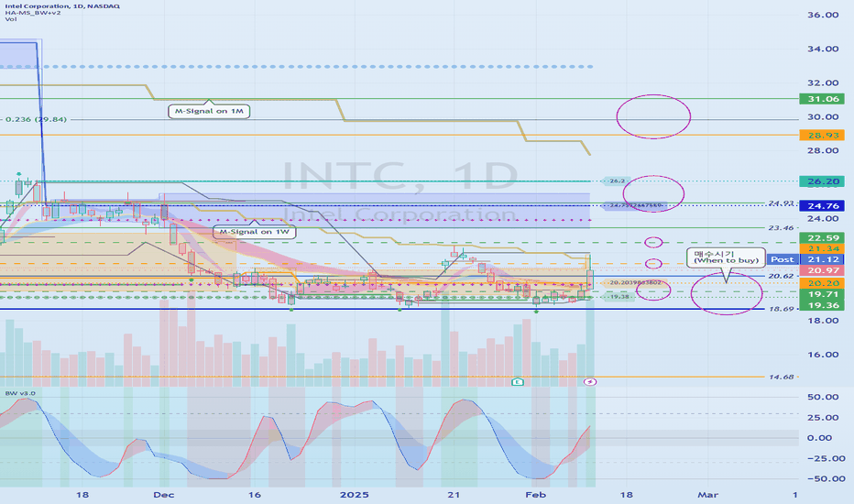Click the 19.71 green price label

[x=822, y=294]
